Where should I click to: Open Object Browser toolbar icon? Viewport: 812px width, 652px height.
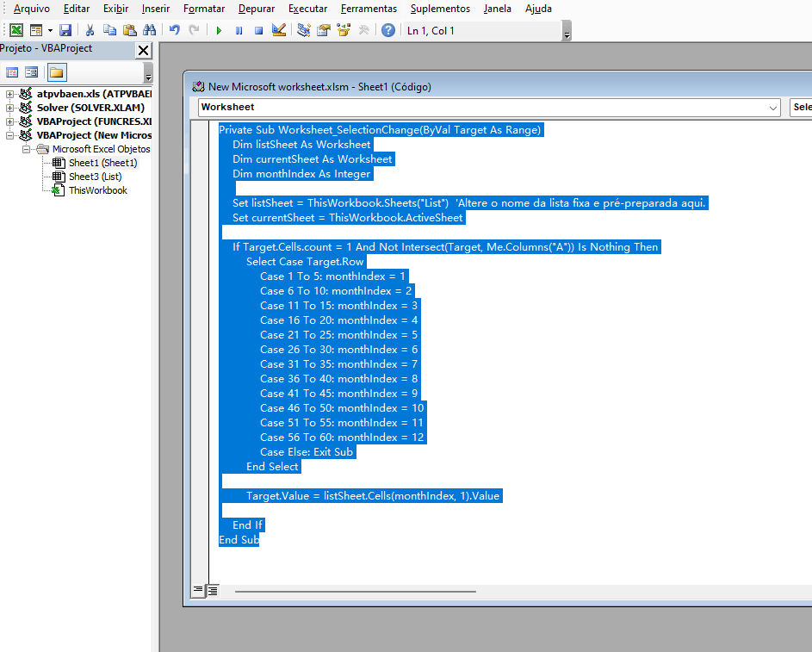point(344,30)
